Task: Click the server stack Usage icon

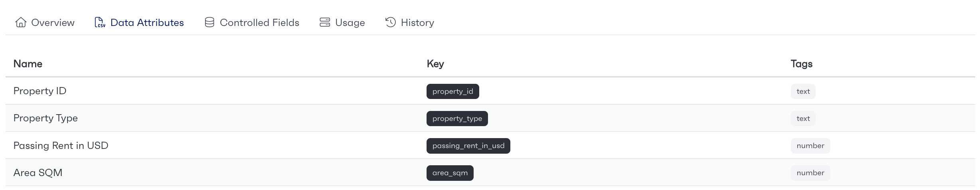Action: pyautogui.click(x=325, y=22)
